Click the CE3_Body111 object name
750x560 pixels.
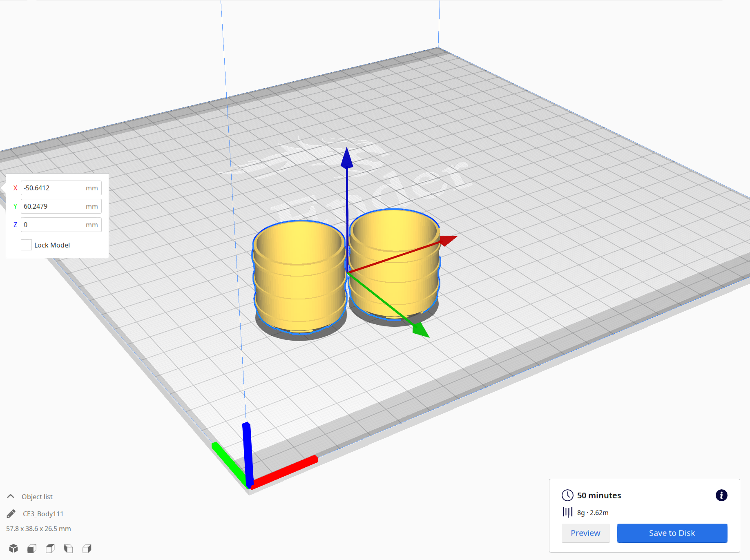click(x=43, y=514)
